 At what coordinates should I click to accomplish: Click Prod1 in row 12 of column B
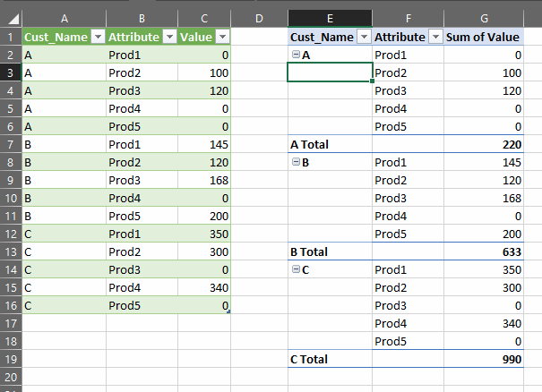point(142,234)
